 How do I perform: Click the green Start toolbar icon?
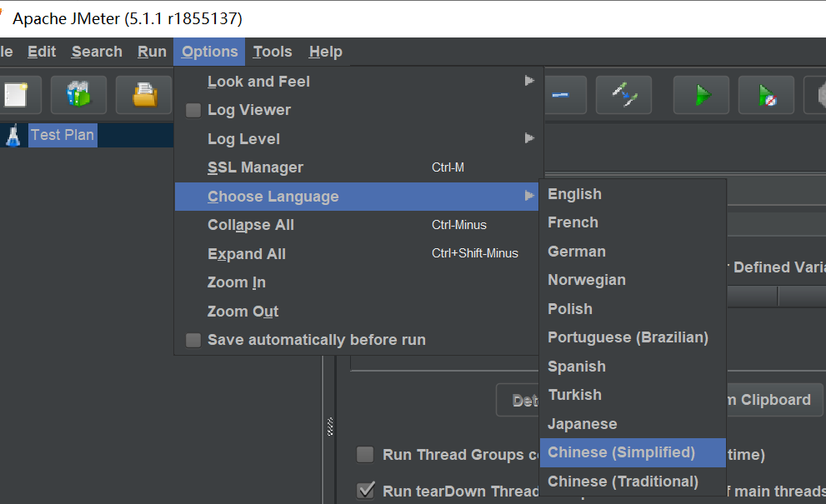coord(701,95)
